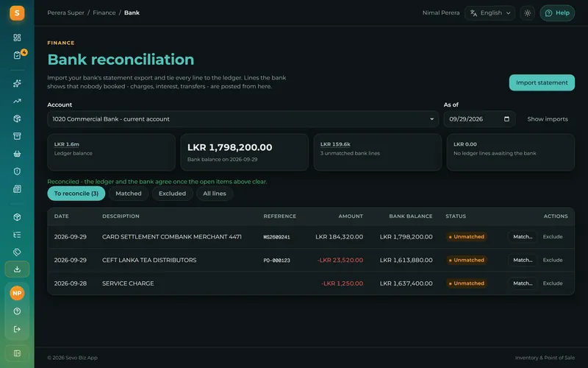Open the English language dropdown
The width and height of the screenshot is (588, 368).
(490, 13)
